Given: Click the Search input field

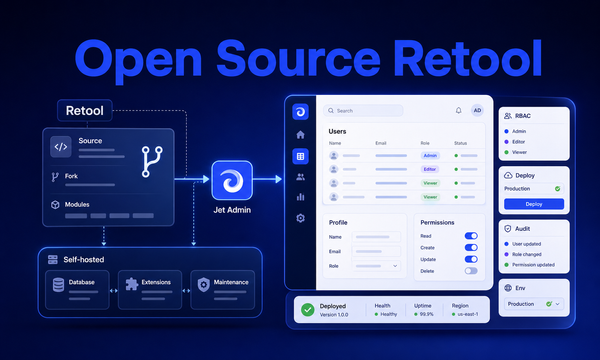Looking at the screenshot, I should pos(363,111).
